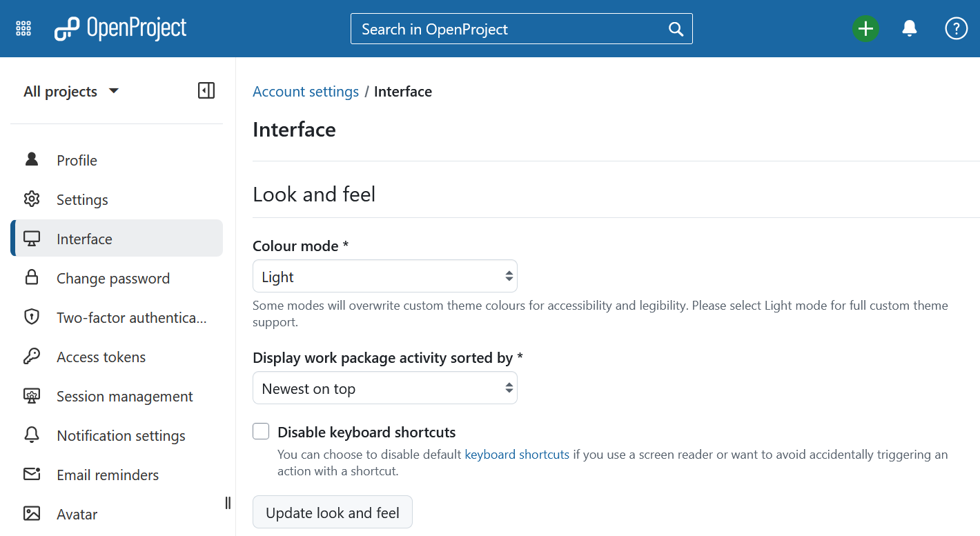Open Avatar page in sidebar
Viewport: 980px width, 536px height.
[x=117, y=514]
